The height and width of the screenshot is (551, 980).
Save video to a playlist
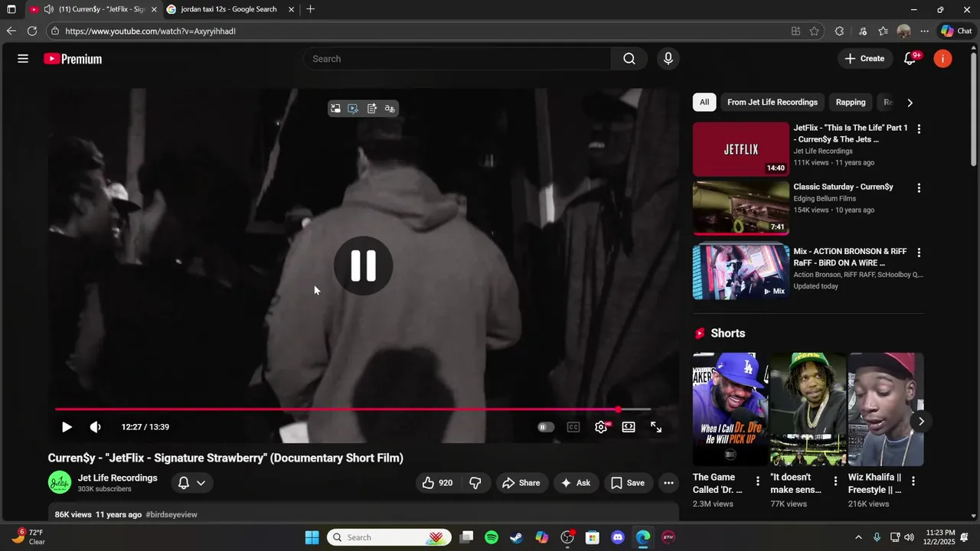click(628, 483)
